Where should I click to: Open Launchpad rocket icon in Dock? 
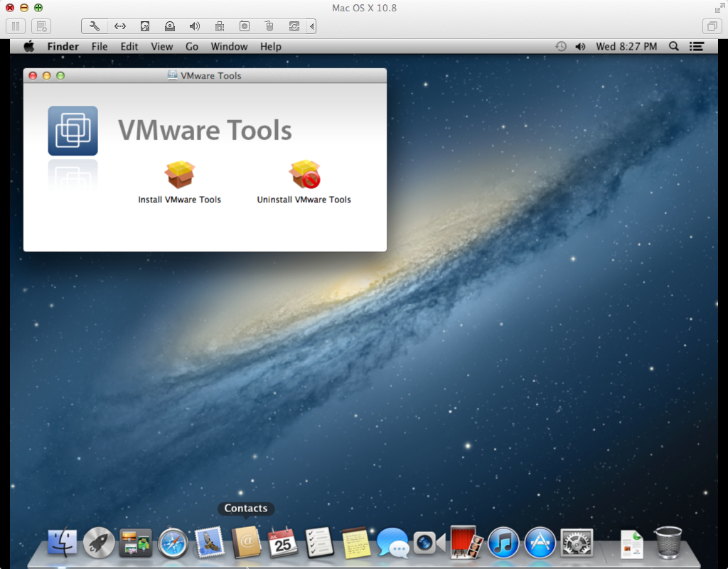click(99, 542)
